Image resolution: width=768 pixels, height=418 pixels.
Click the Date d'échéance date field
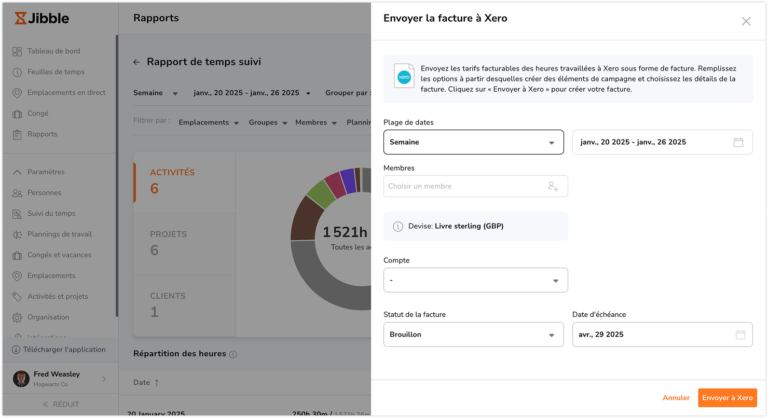coord(662,335)
